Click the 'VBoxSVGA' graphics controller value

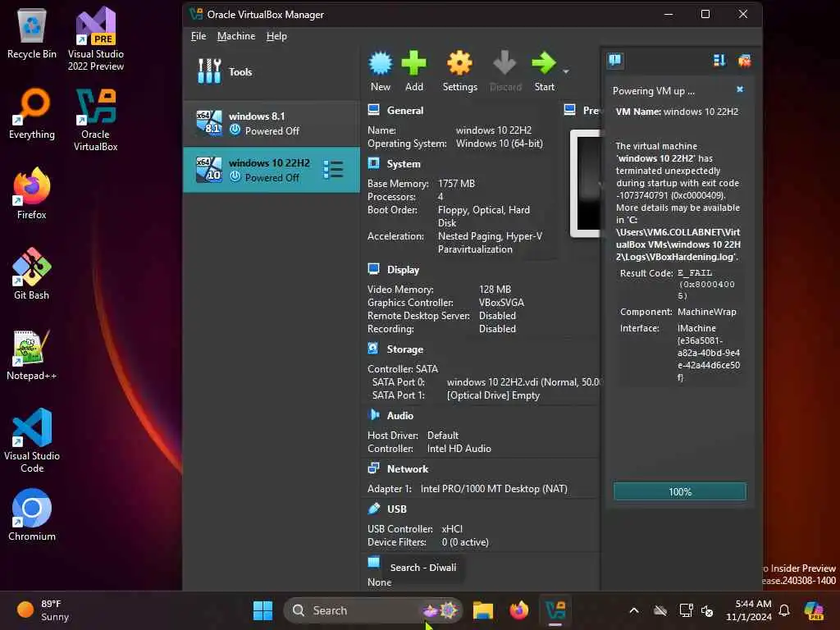pyautogui.click(x=501, y=303)
